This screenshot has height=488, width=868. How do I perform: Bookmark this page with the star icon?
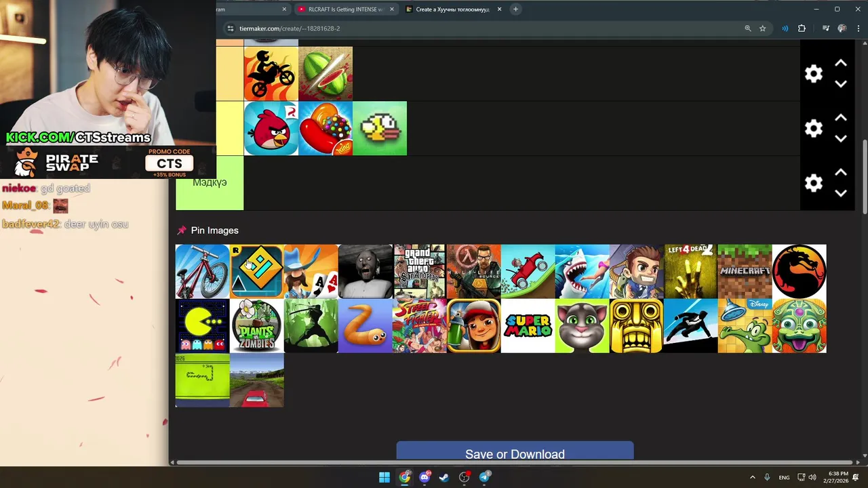coord(763,28)
